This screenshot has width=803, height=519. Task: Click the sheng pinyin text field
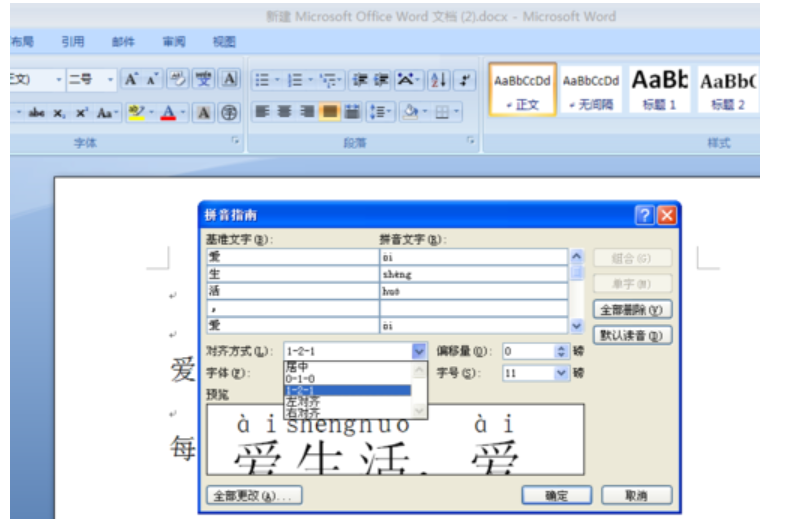(474, 275)
